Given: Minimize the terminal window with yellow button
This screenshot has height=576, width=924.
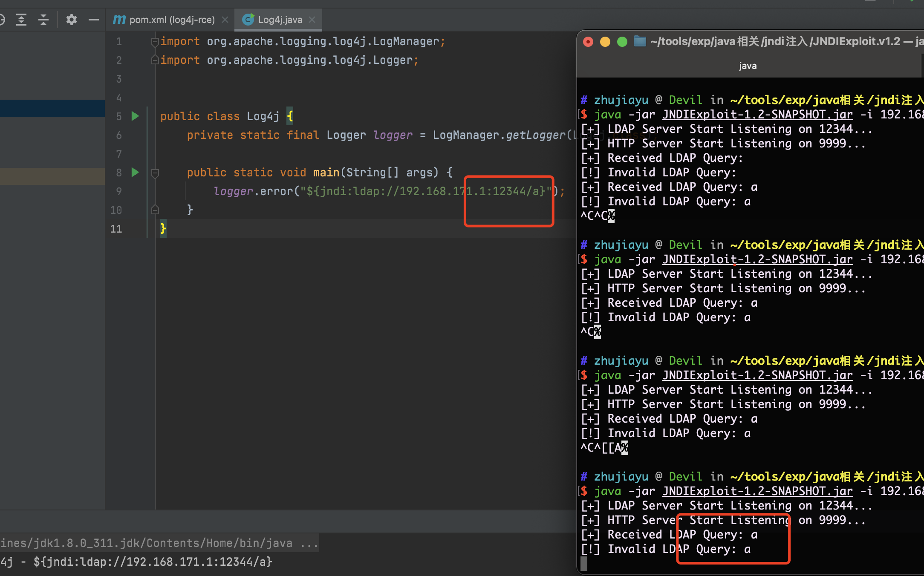Looking at the screenshot, I should click(605, 42).
